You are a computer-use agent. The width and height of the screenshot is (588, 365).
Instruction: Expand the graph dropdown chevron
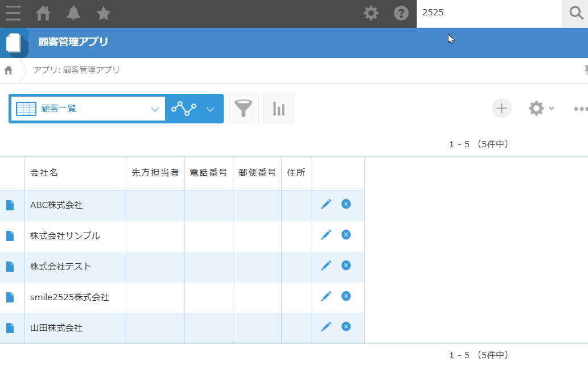pos(211,109)
